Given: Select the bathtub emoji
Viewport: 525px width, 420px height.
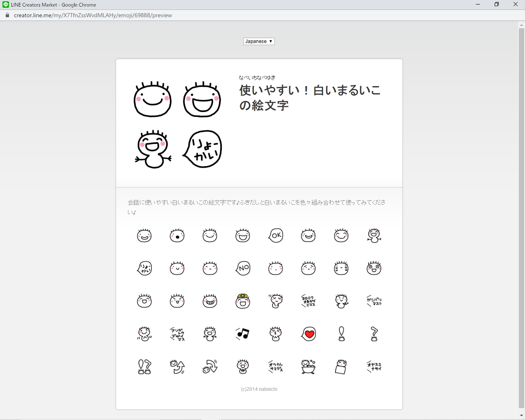Looking at the screenshot, I should [x=308, y=367].
